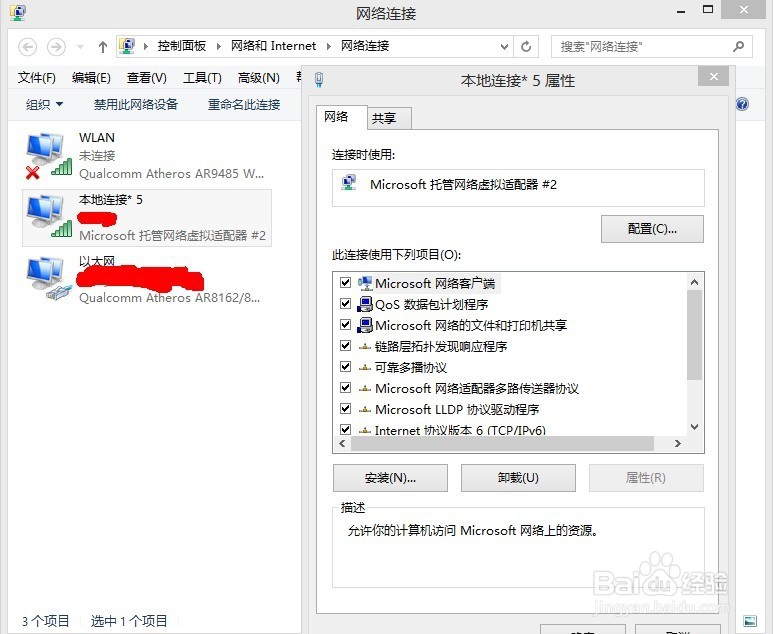Toggle Microsoft 网络客户端 checkbox

(x=346, y=282)
